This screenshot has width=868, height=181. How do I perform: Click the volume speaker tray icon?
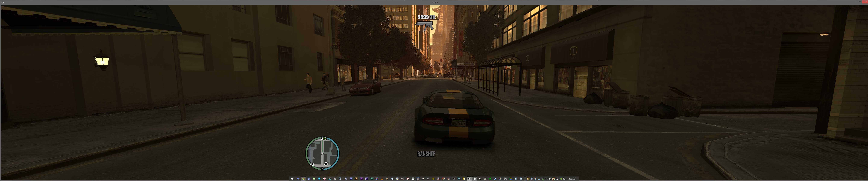point(550,179)
